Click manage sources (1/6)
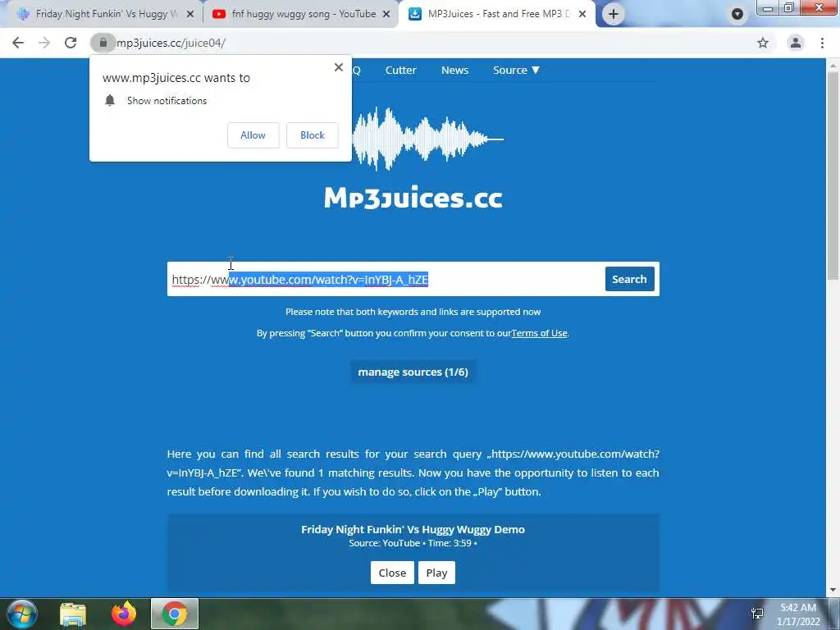Image resolution: width=840 pixels, height=630 pixels. [413, 372]
